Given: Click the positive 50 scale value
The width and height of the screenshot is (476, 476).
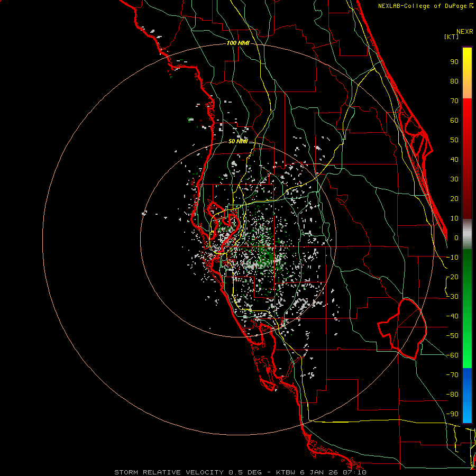Looking at the screenshot, I should (454, 140).
